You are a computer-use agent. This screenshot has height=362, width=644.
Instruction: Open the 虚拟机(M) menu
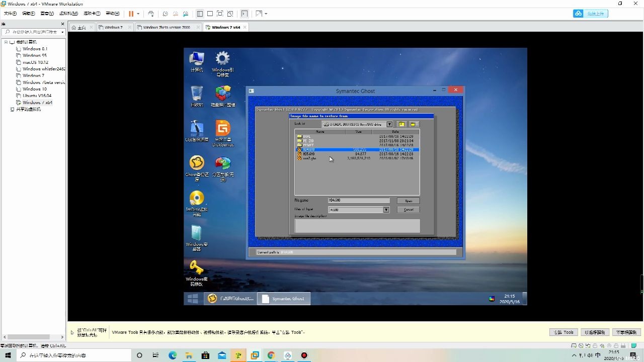[x=68, y=14]
